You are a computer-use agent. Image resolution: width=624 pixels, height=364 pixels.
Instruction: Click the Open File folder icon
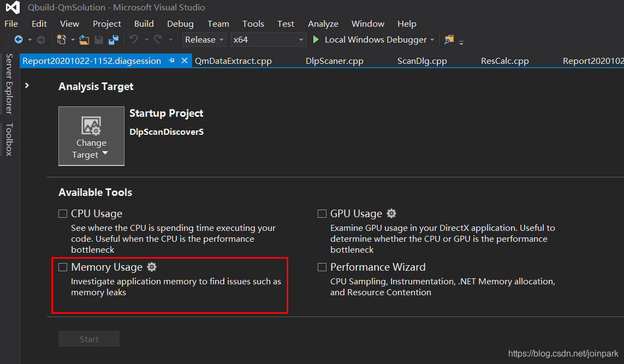click(x=84, y=39)
